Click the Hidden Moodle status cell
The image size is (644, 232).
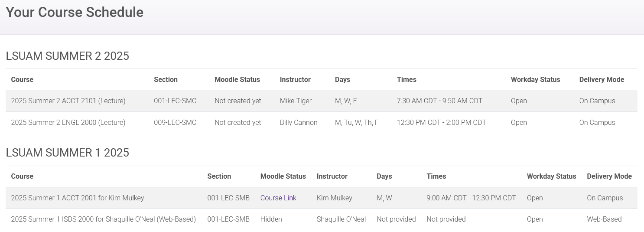tap(271, 219)
